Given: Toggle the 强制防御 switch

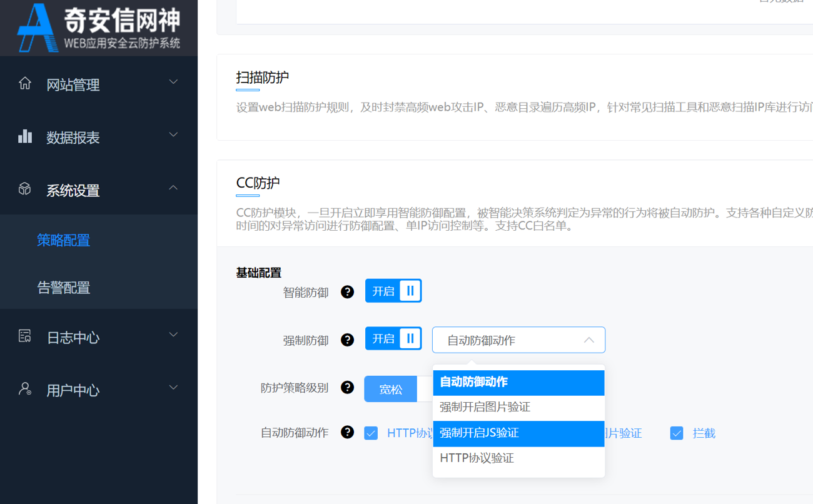Looking at the screenshot, I should pos(393,339).
